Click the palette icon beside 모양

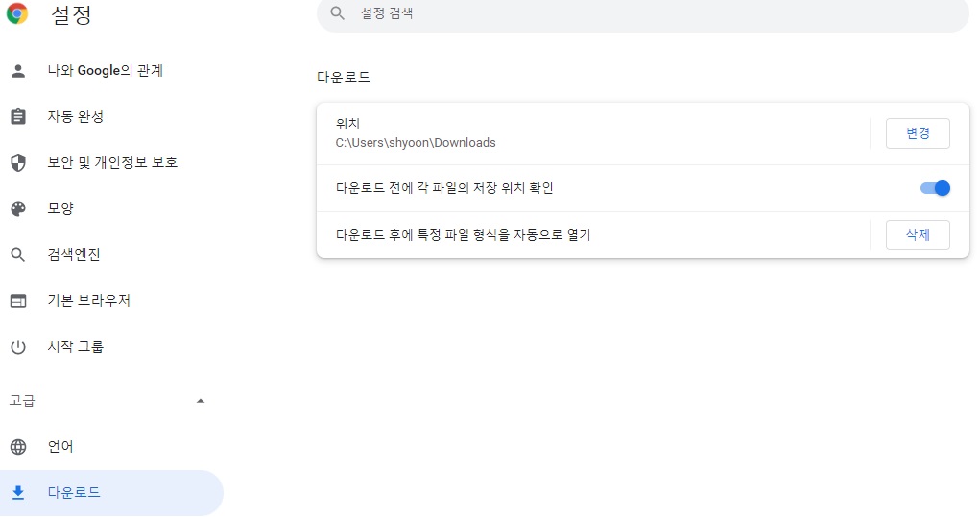pos(18,208)
